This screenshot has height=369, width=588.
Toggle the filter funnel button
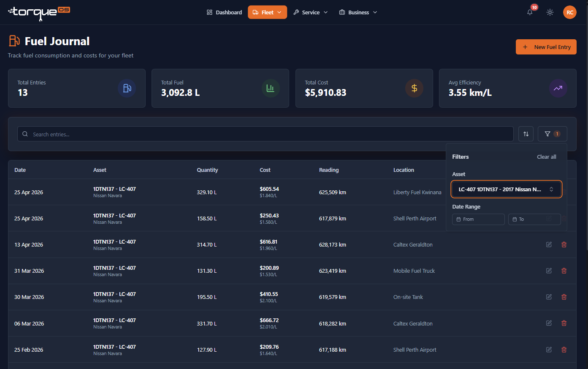click(552, 134)
